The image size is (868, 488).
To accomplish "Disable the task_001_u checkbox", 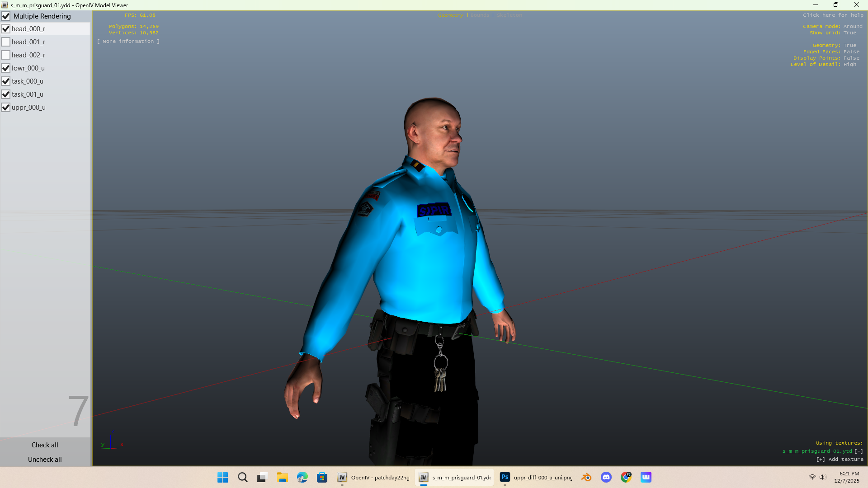I will point(6,94).
